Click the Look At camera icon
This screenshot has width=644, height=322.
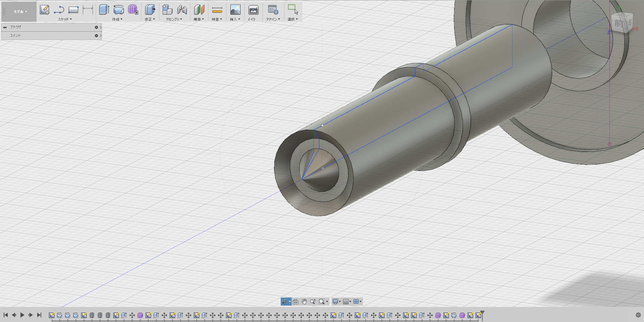[296, 302]
